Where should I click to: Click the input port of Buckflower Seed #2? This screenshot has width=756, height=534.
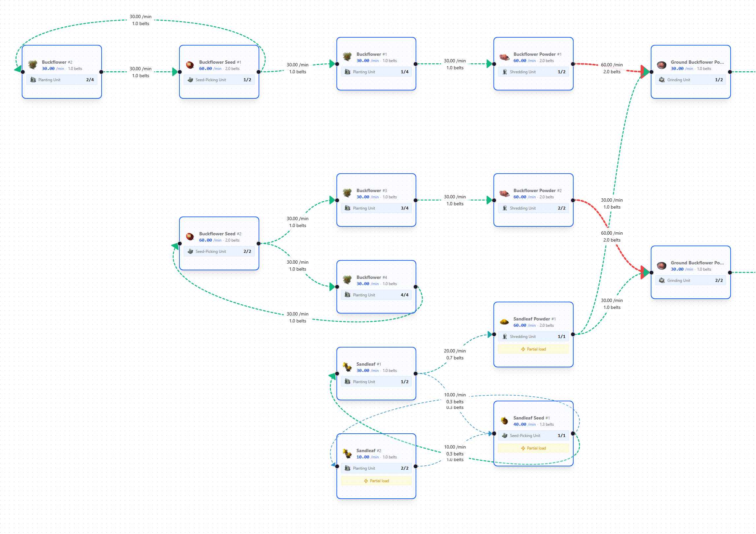(x=180, y=244)
